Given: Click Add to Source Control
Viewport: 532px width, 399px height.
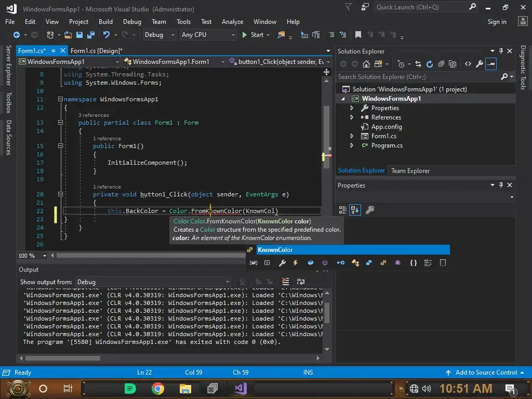Looking at the screenshot, I should (x=486, y=373).
